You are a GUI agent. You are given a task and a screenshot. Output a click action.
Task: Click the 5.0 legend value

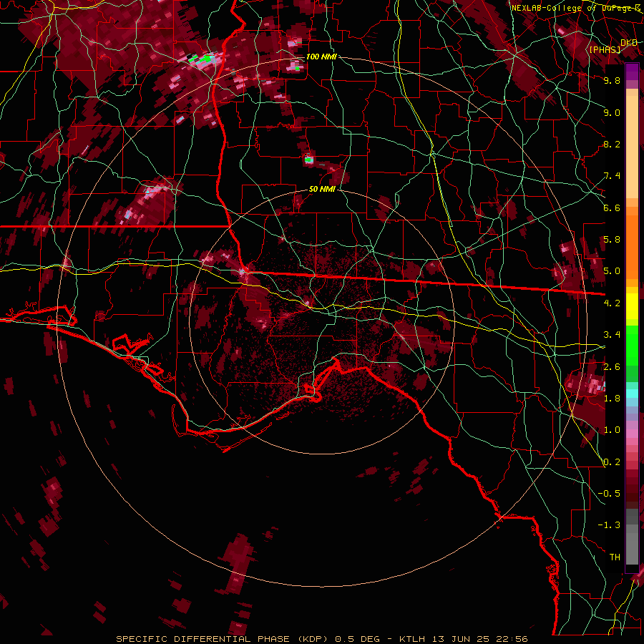[612, 271]
